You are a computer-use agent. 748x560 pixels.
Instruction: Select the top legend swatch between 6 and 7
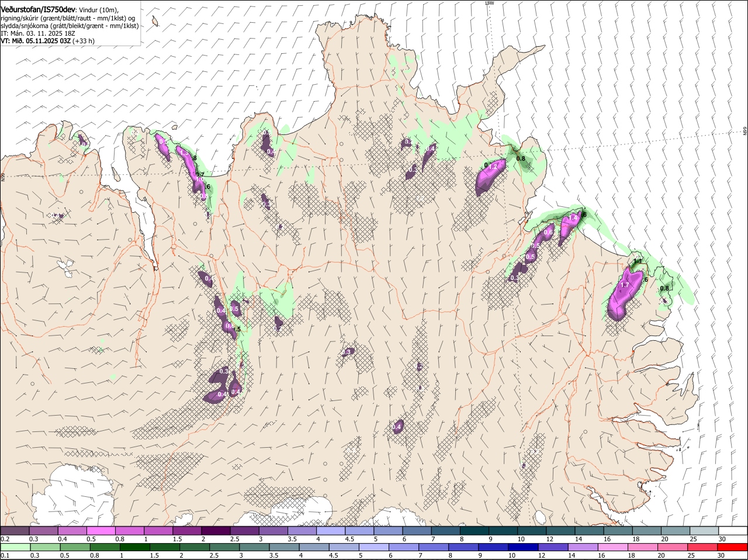[x=417, y=531]
